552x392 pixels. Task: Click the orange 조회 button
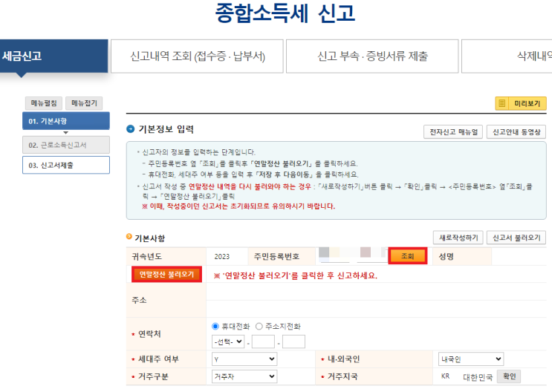[408, 256]
